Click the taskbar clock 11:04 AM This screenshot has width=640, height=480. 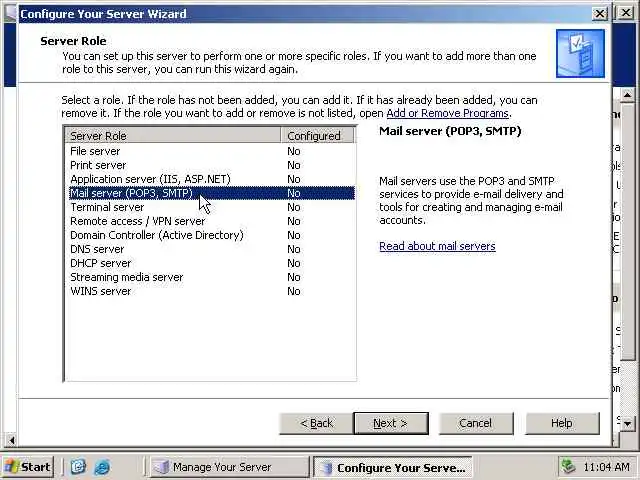pos(606,467)
